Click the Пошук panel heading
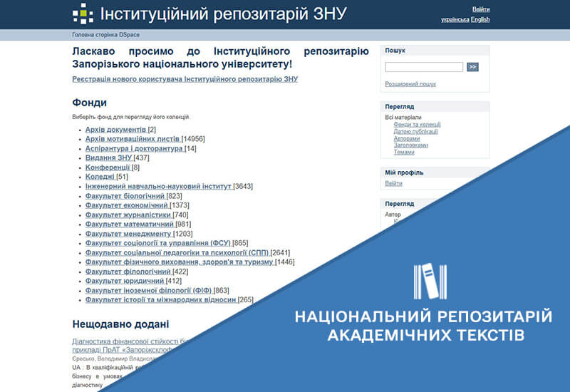This screenshot has width=570, height=392. (395, 51)
